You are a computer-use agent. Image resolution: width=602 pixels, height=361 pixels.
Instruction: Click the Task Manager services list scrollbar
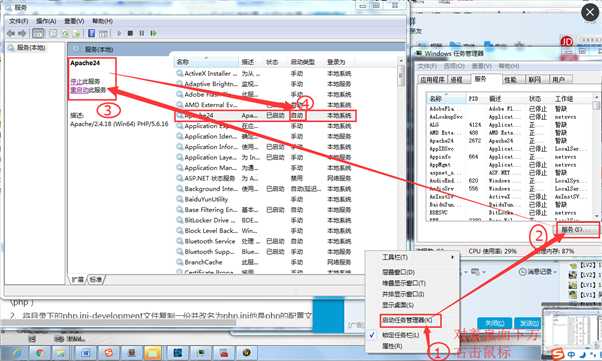[596, 157]
